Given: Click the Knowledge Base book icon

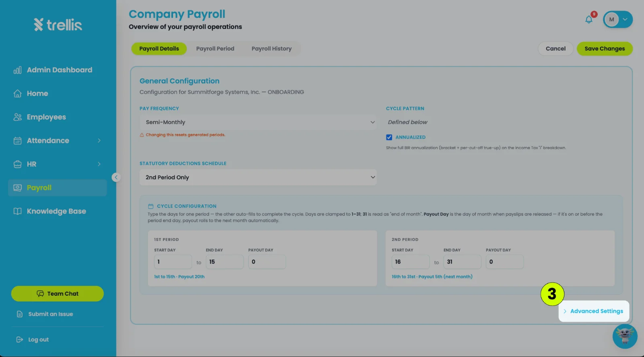Looking at the screenshot, I should tap(17, 211).
